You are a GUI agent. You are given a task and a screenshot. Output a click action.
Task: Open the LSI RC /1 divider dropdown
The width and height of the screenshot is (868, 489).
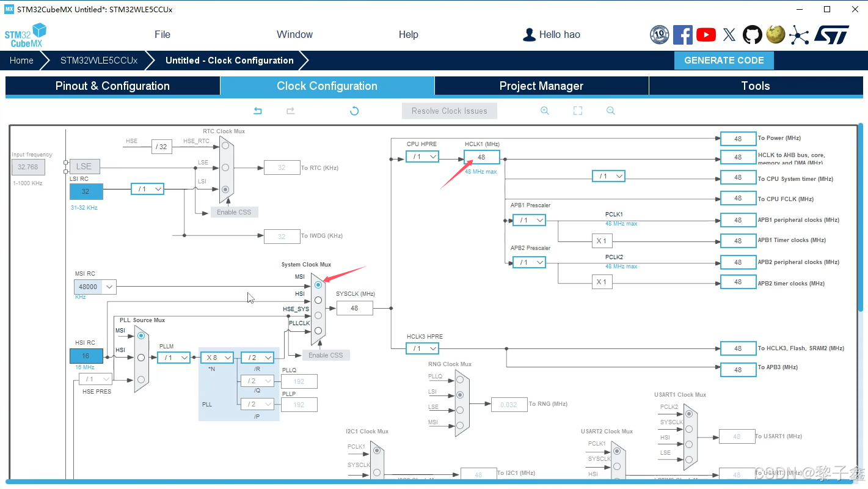147,189
